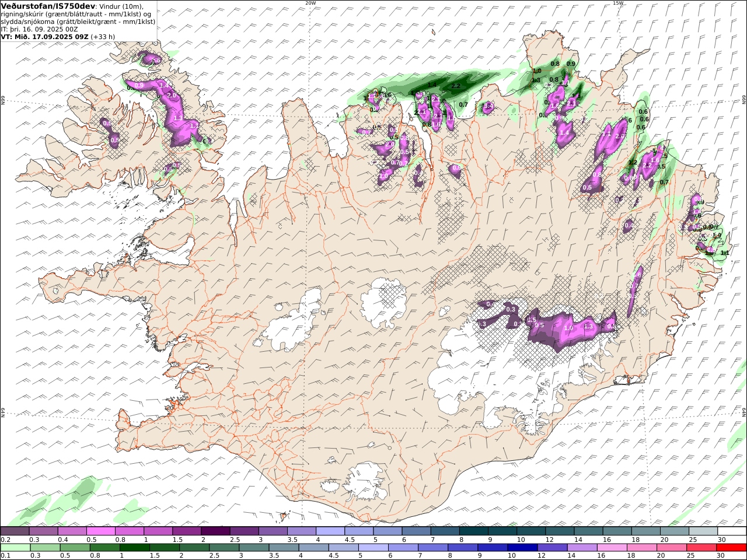The width and height of the screenshot is (747, 560).
Task: Click the 'Vindur (10m)' legend description text
Action: click(121, 6)
